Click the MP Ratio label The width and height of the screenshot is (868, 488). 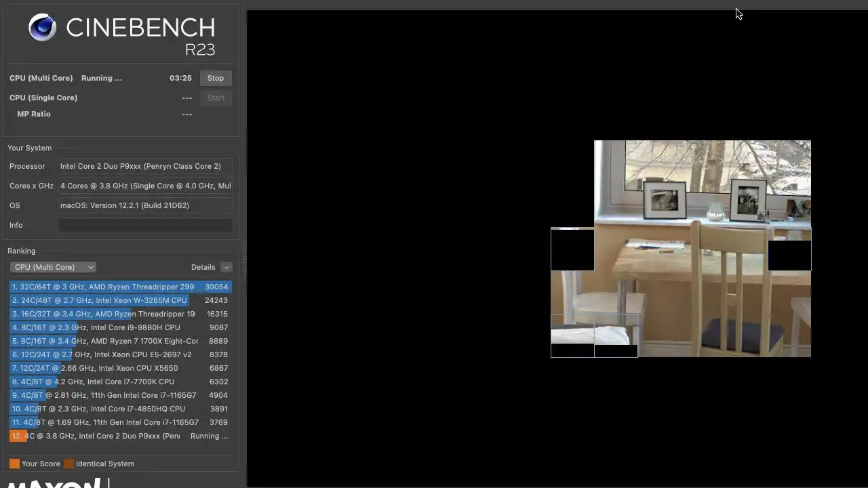(x=34, y=114)
